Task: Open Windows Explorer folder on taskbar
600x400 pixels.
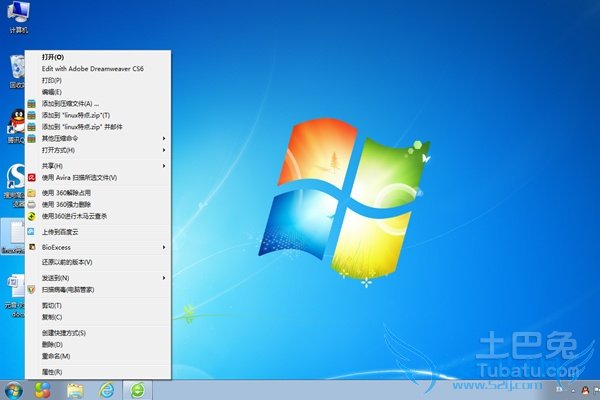Action: (x=75, y=389)
